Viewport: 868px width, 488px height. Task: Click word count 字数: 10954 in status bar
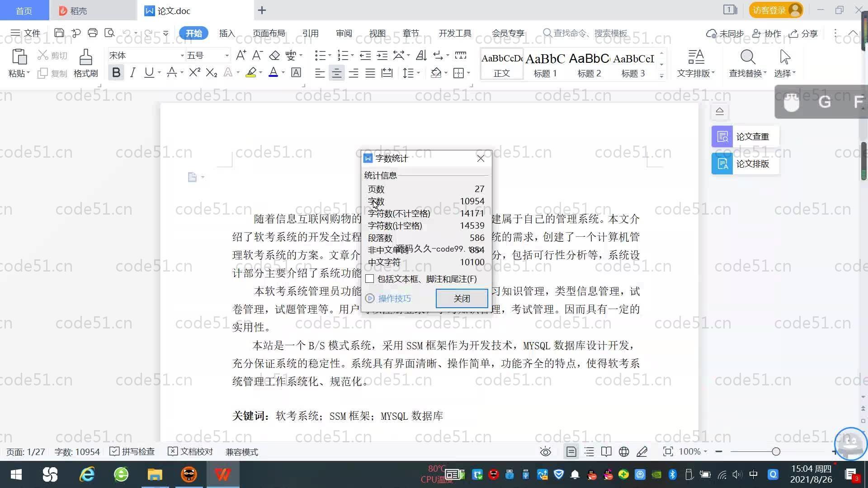[x=77, y=452]
